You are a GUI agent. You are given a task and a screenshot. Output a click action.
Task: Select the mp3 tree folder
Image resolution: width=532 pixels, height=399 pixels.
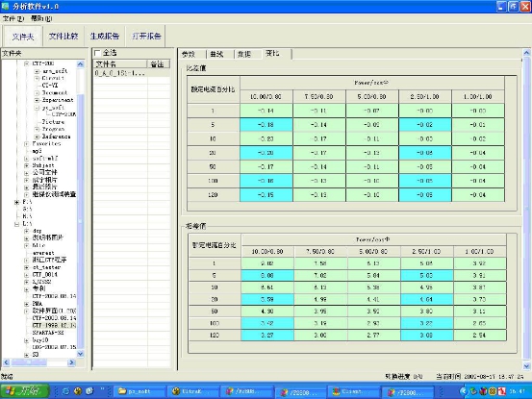(x=37, y=151)
